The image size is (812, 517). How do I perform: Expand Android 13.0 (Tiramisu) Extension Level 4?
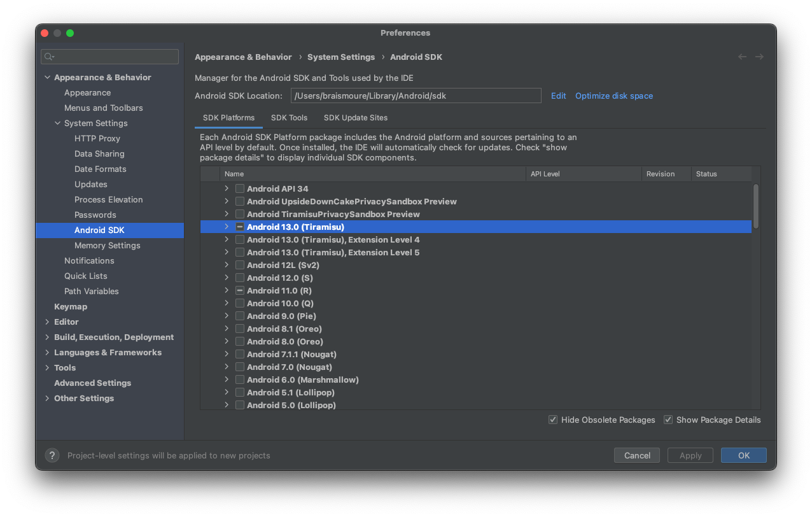227,239
